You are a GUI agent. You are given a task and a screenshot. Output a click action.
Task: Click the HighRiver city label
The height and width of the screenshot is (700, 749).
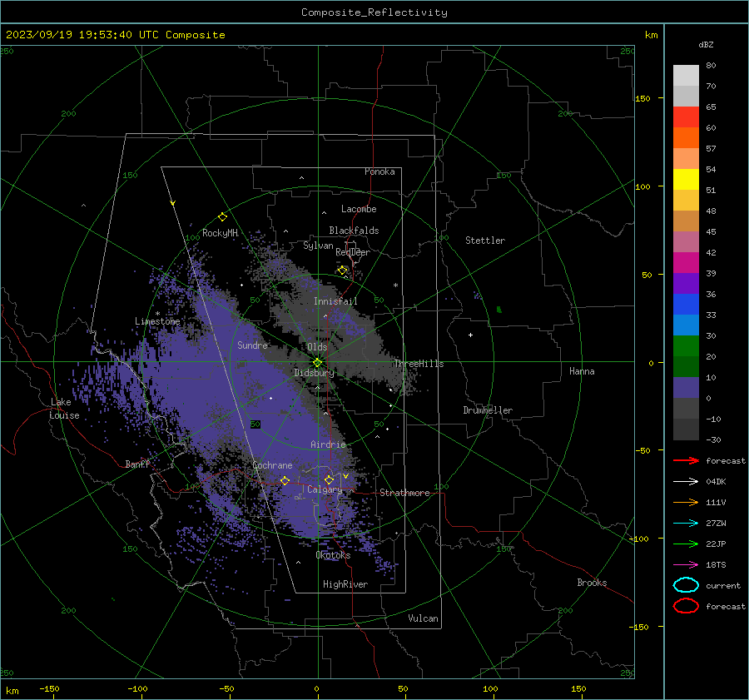(x=345, y=584)
